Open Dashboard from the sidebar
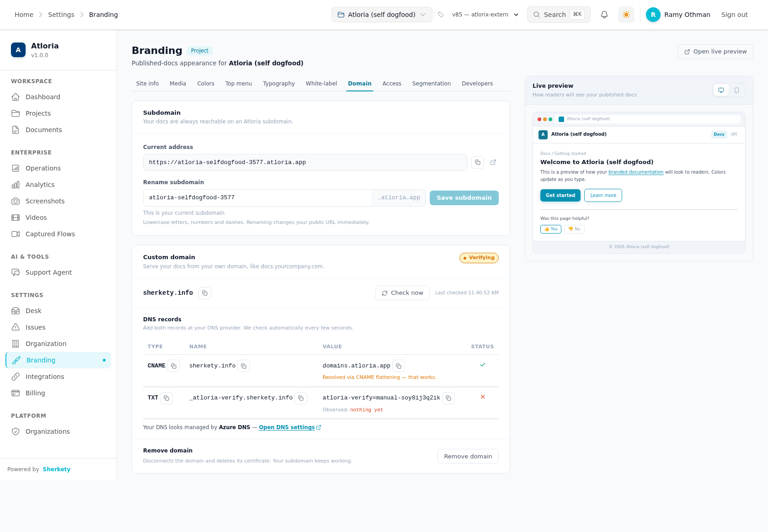Viewport: 768px width, 532px height. [x=59, y=97]
